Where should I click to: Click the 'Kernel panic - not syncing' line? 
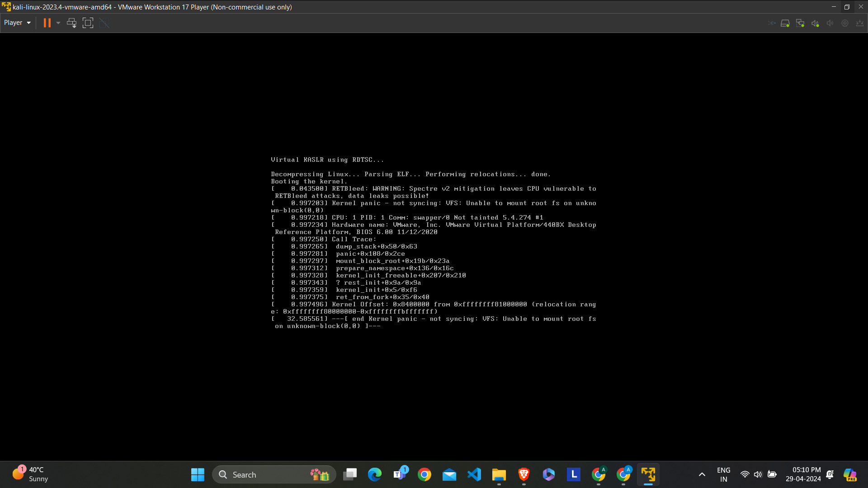coord(434,206)
